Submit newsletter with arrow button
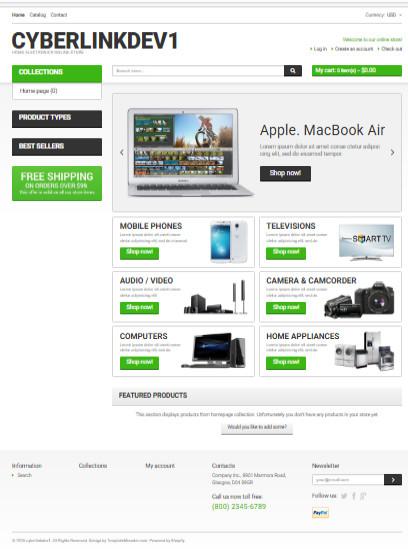 [393, 480]
